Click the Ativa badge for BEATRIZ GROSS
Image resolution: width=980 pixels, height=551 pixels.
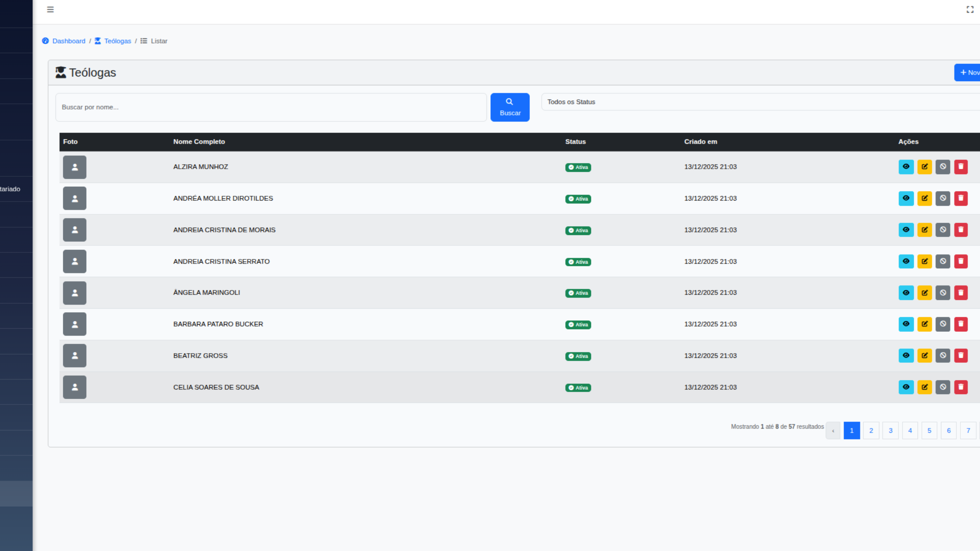(578, 356)
